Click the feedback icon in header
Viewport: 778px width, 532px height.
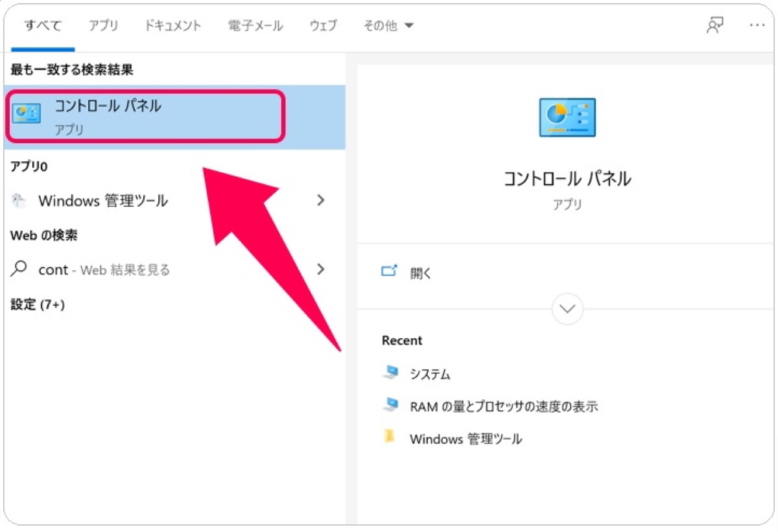(x=715, y=25)
